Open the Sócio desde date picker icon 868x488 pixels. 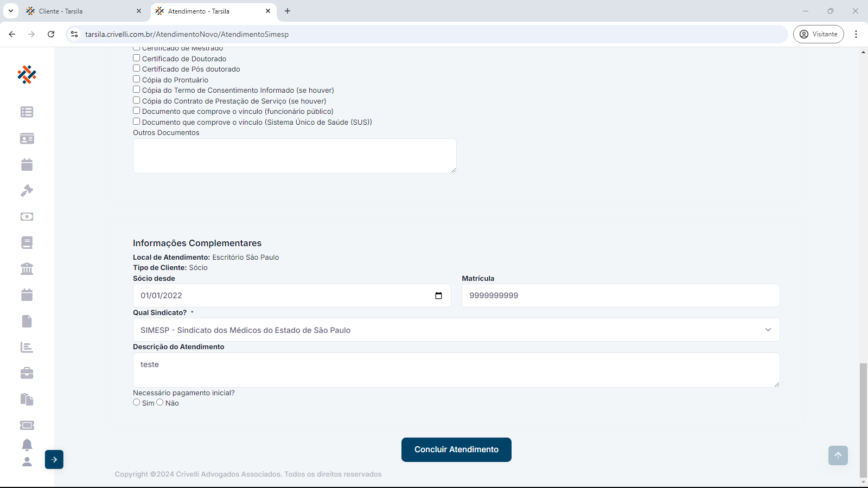[438, 296]
